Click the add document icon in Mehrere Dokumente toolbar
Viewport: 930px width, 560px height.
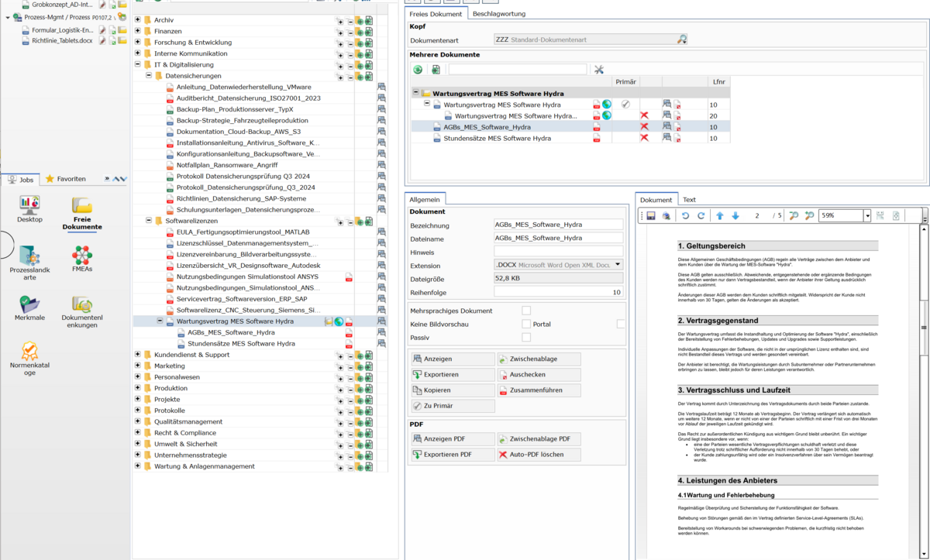click(436, 70)
